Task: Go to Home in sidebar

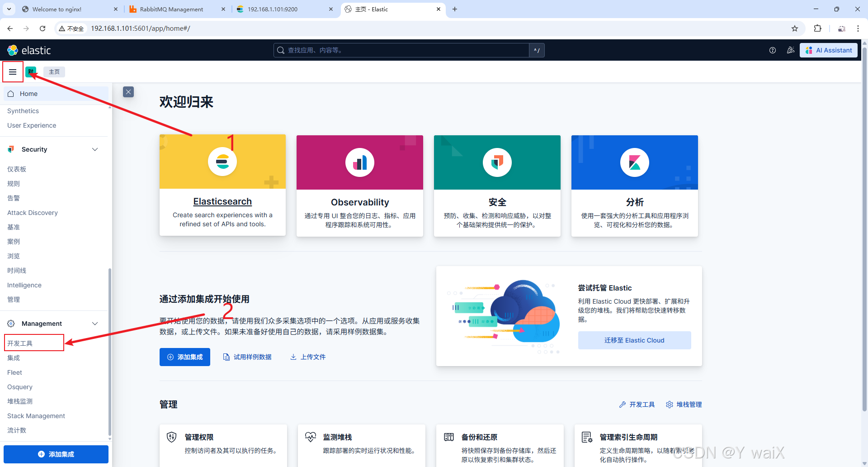Action: tap(56, 94)
